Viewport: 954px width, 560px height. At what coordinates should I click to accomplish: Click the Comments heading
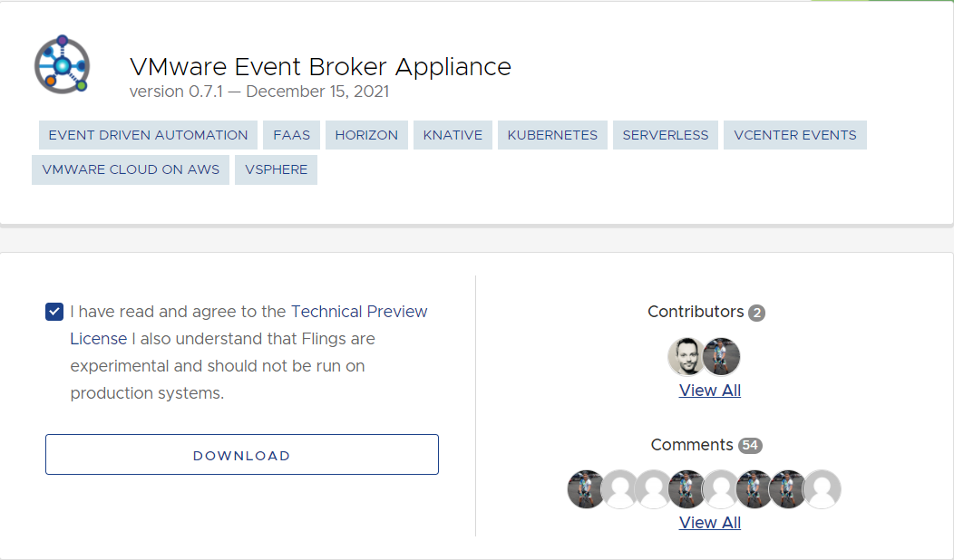tap(692, 445)
